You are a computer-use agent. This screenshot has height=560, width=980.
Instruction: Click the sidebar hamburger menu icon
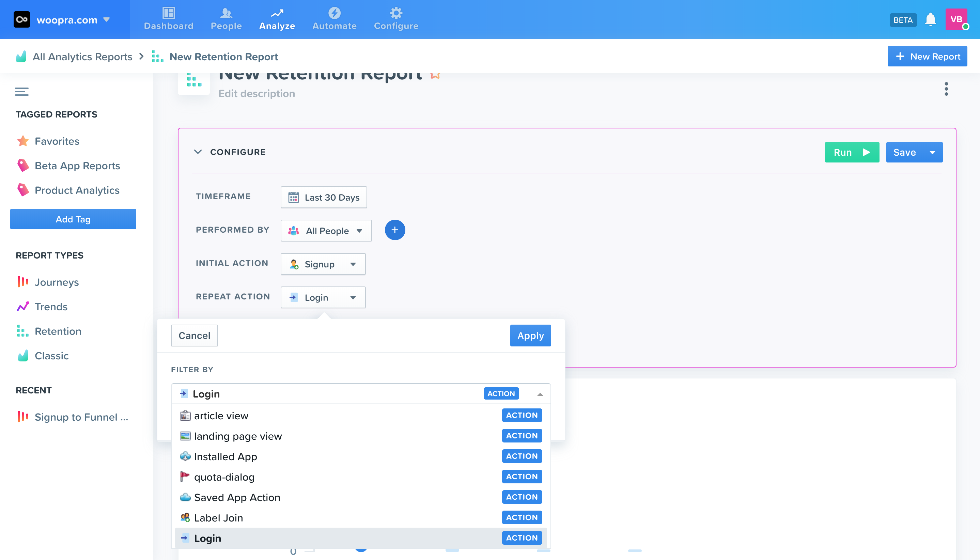point(21,92)
